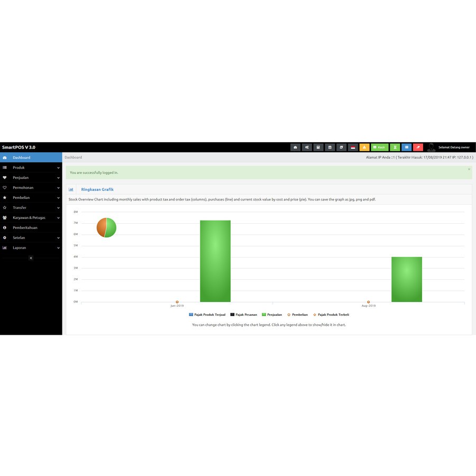
Task: Click the chart icon beside Ringkasan Grafik
Action: 71,189
